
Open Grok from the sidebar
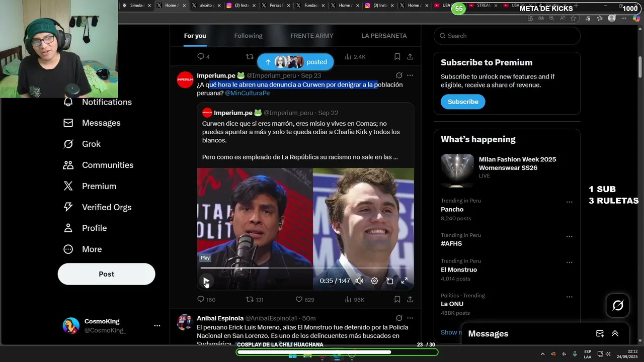(x=82, y=144)
